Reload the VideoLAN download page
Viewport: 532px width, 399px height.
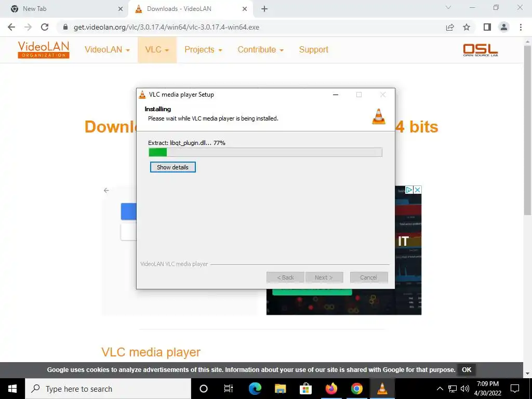coord(45,27)
